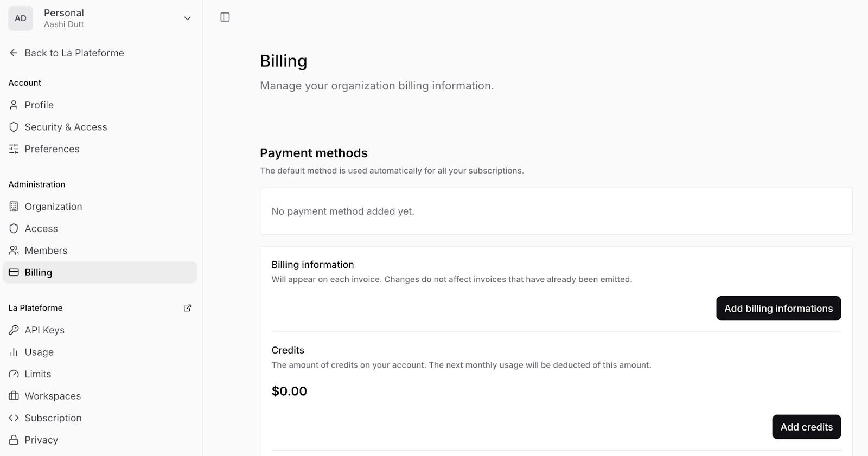Screen dimensions: 868x456
Task: Click the Preferences sliders icon
Action: click(14, 149)
